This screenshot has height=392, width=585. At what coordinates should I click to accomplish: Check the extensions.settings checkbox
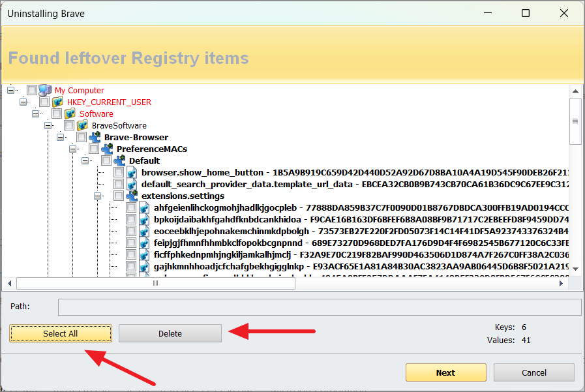coord(119,196)
